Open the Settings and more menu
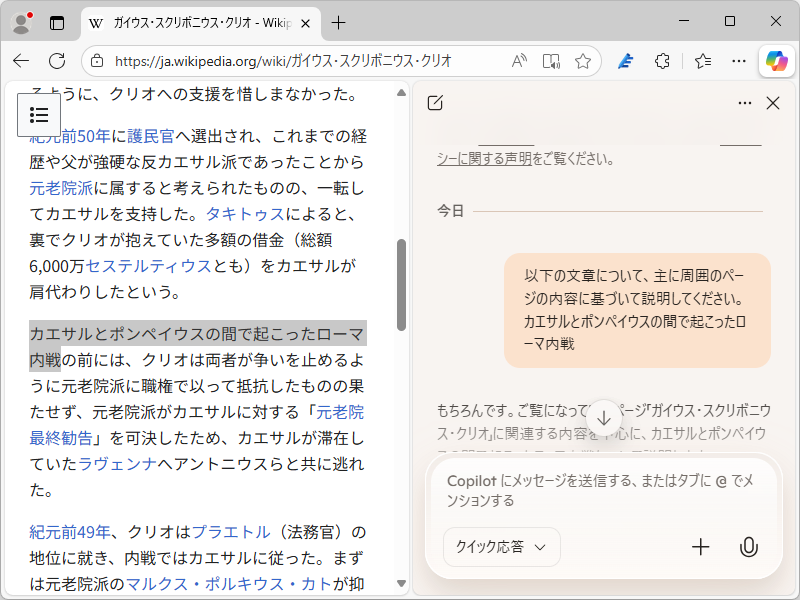The width and height of the screenshot is (800, 600). 739,60
